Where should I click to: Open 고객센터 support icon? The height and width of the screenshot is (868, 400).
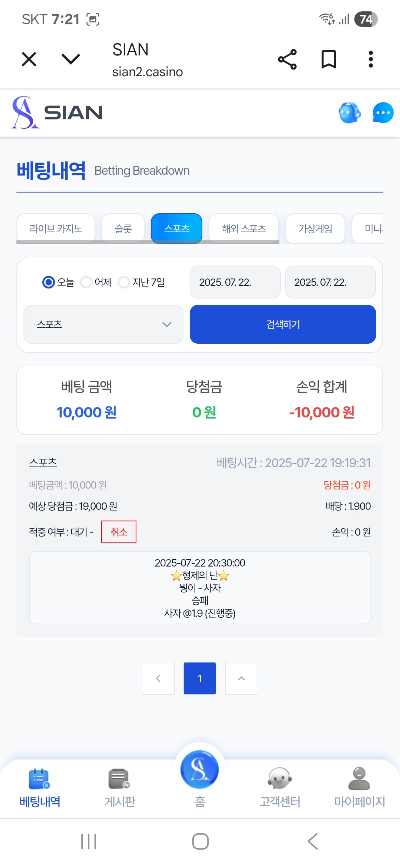click(x=280, y=788)
